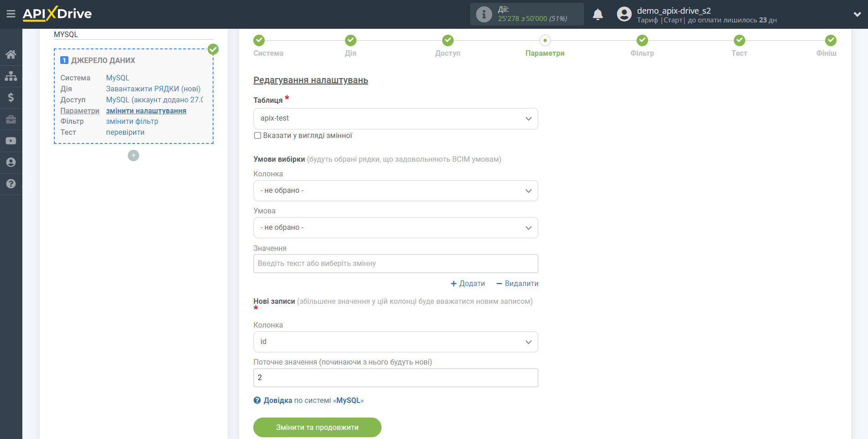Click the Фільтр step checkmark

(642, 40)
